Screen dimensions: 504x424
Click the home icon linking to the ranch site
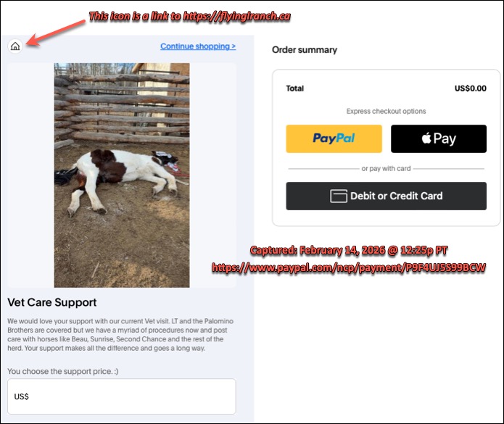[15, 46]
